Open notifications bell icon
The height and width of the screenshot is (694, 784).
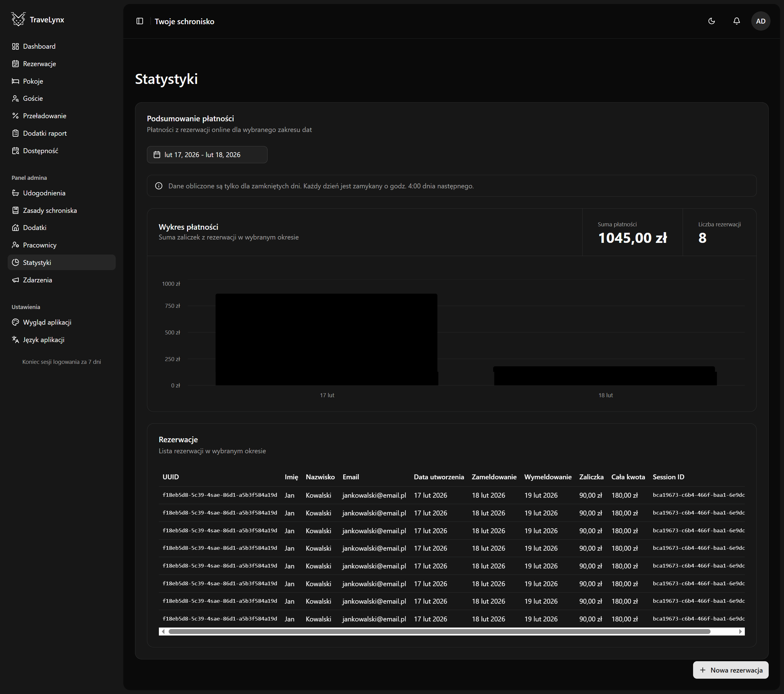pos(737,21)
